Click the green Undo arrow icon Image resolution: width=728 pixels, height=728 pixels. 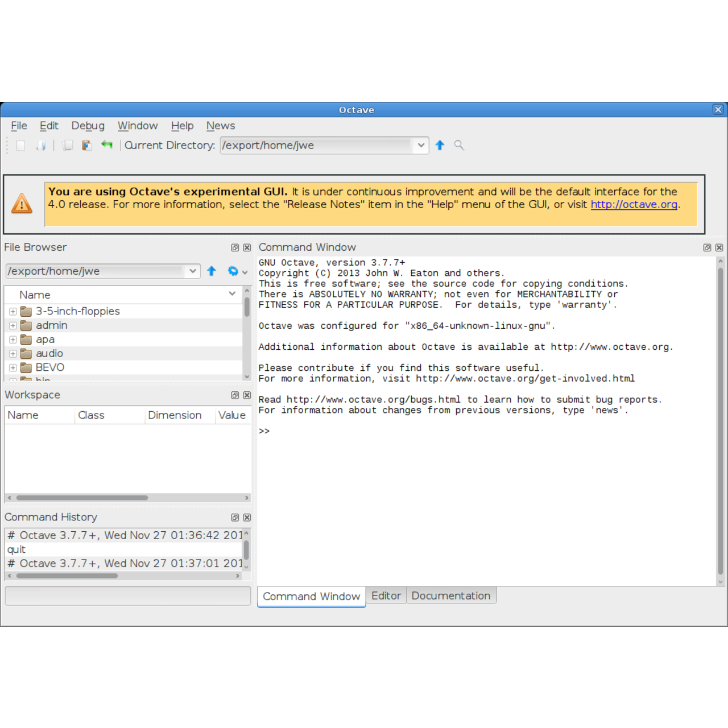click(107, 145)
